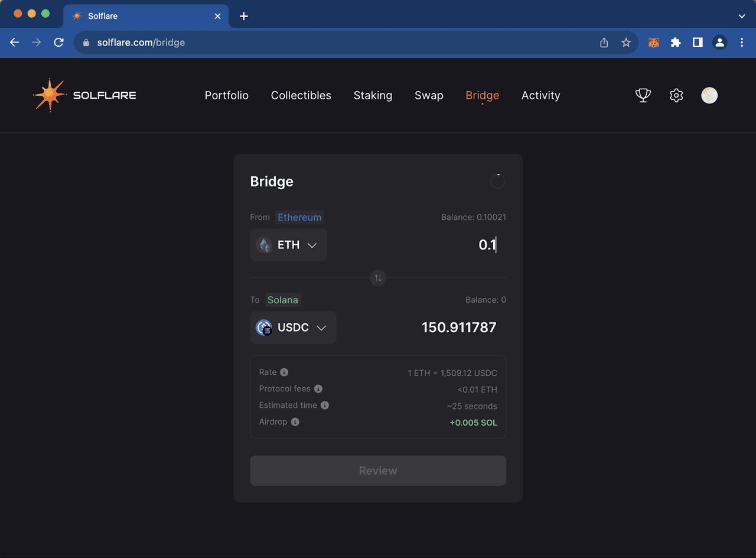Select the Solana destination chip
This screenshot has width=756, height=558.
[282, 300]
